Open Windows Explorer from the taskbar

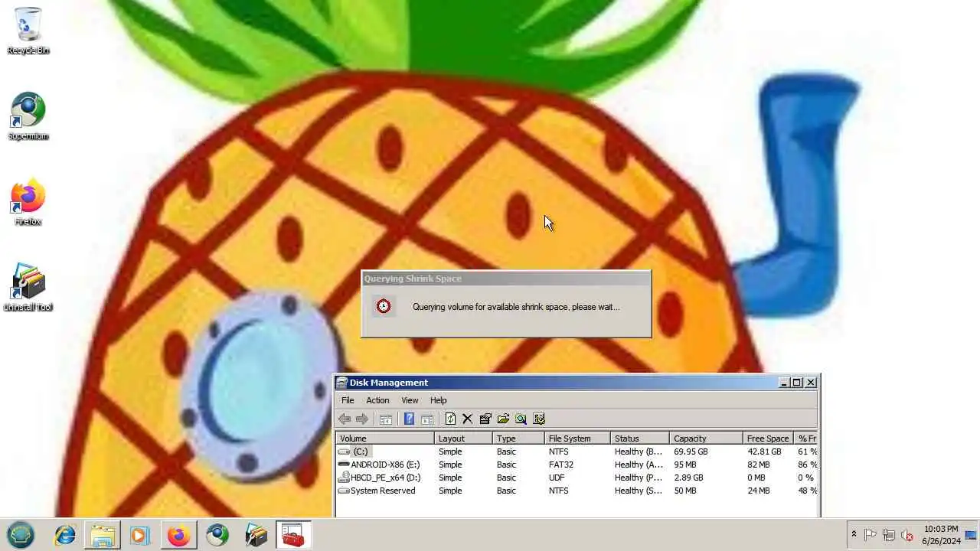click(x=103, y=535)
